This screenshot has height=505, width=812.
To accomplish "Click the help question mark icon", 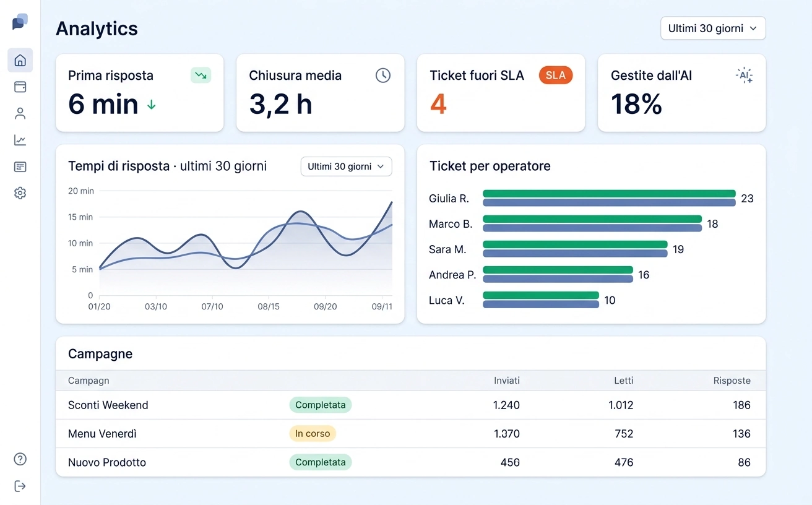I will click(20, 459).
